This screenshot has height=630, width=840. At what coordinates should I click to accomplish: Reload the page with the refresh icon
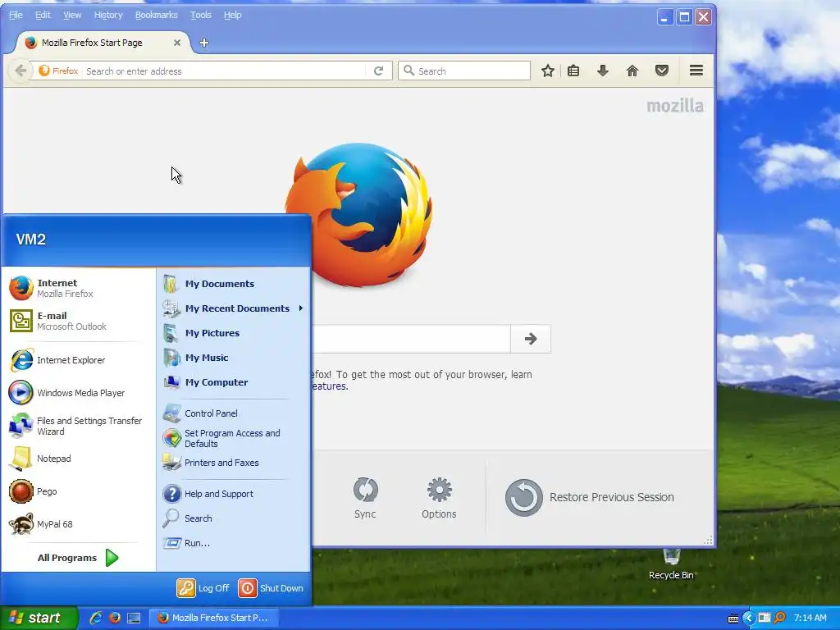(x=378, y=71)
